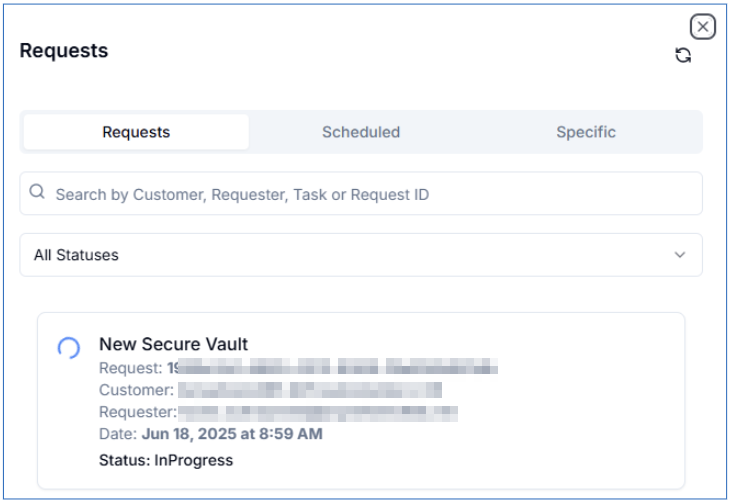Click the blurred Requester value
The image size is (730, 502).
[318, 412]
